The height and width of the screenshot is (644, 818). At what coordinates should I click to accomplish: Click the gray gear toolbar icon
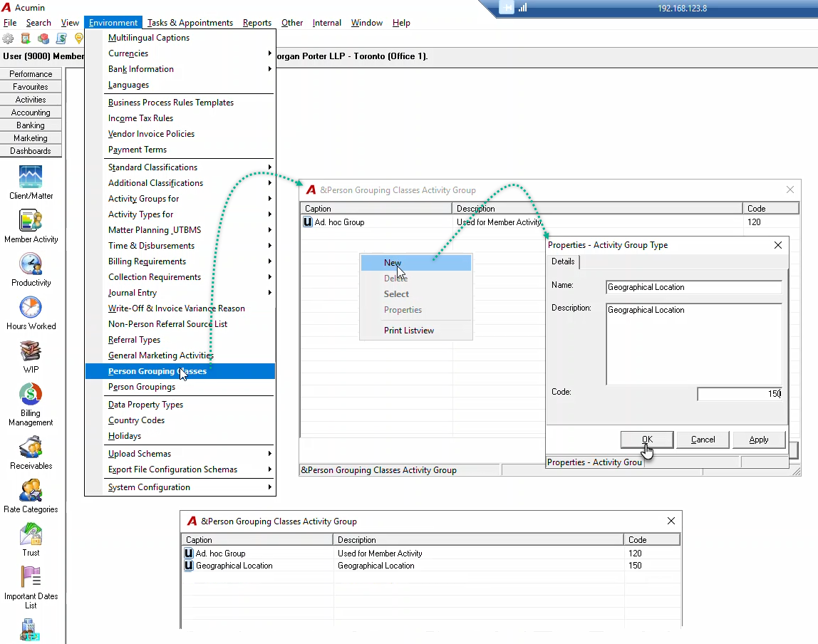click(x=9, y=38)
